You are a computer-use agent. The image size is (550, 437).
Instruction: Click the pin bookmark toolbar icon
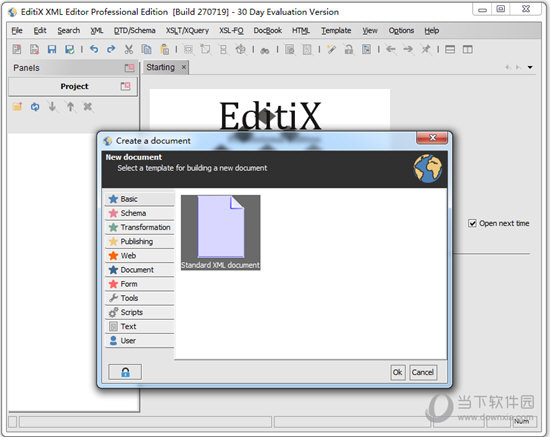tap(425, 49)
